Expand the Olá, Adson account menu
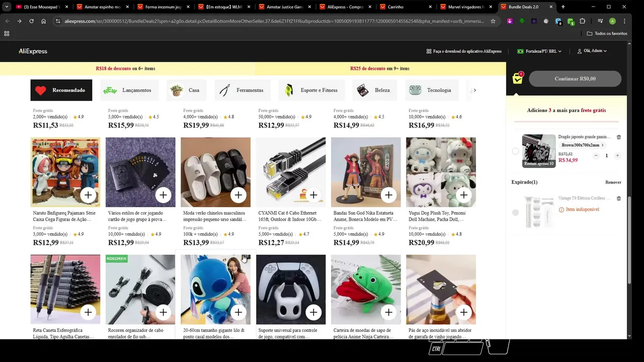Viewport: 644px width, 362px height. pyautogui.click(x=592, y=51)
